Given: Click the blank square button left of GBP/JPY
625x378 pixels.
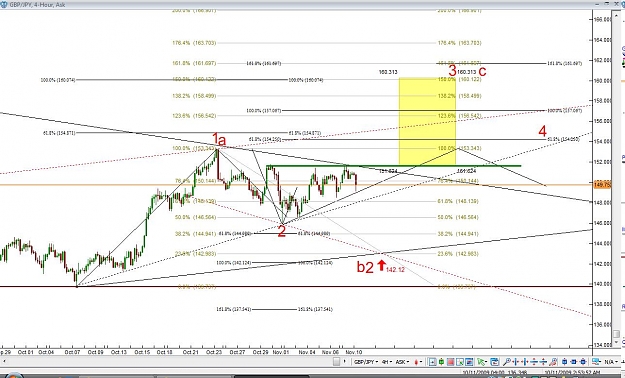Looking at the screenshot, I should [337, 362].
